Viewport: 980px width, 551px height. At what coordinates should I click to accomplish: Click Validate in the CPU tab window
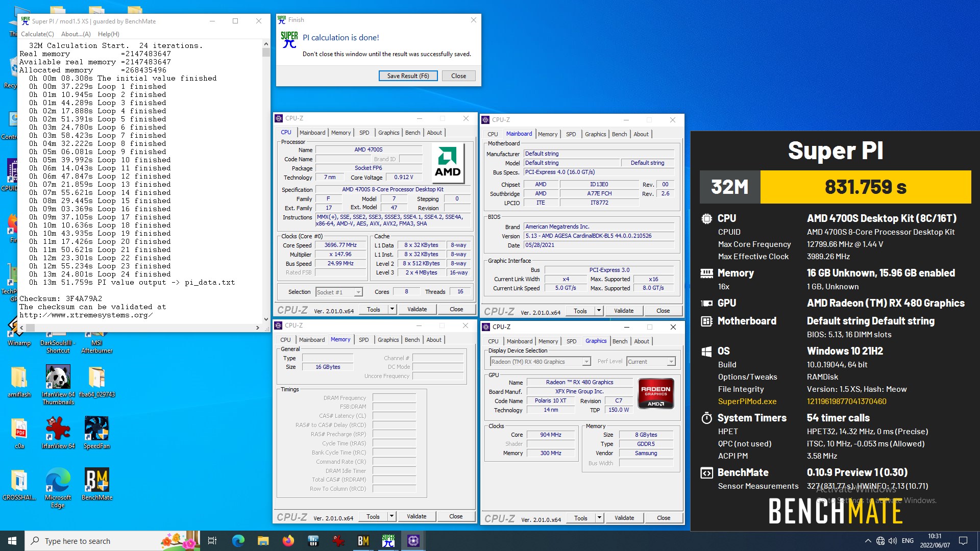click(417, 309)
